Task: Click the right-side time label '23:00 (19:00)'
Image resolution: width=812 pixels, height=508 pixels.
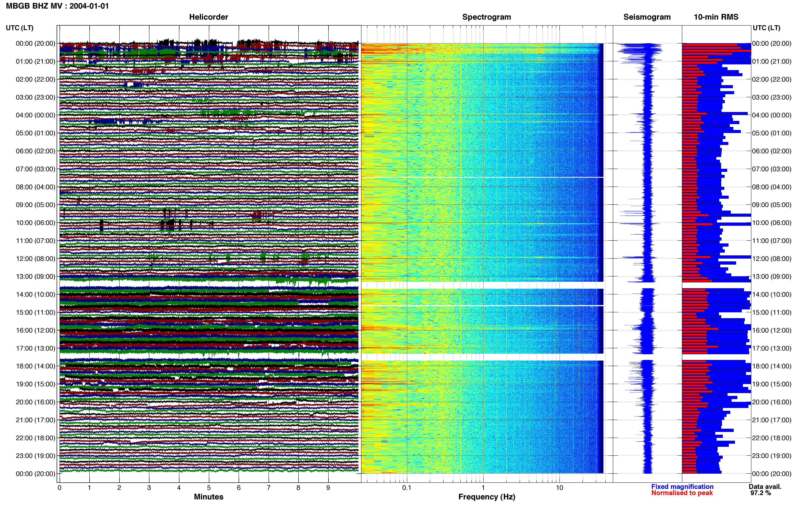Action: point(772,456)
